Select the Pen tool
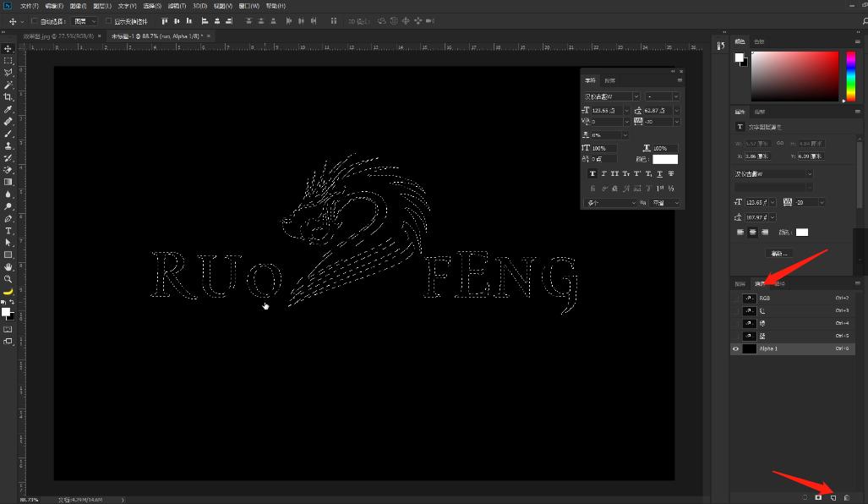The image size is (868, 504). (x=8, y=219)
